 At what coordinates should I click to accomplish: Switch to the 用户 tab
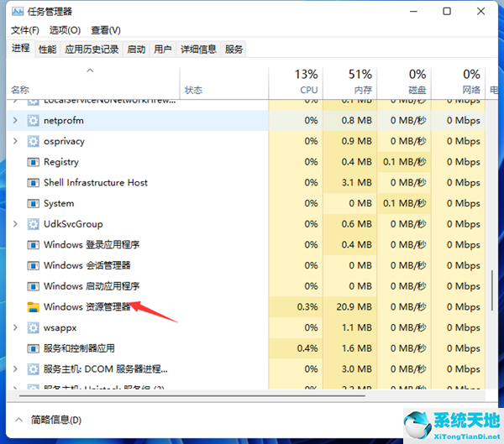point(163,50)
